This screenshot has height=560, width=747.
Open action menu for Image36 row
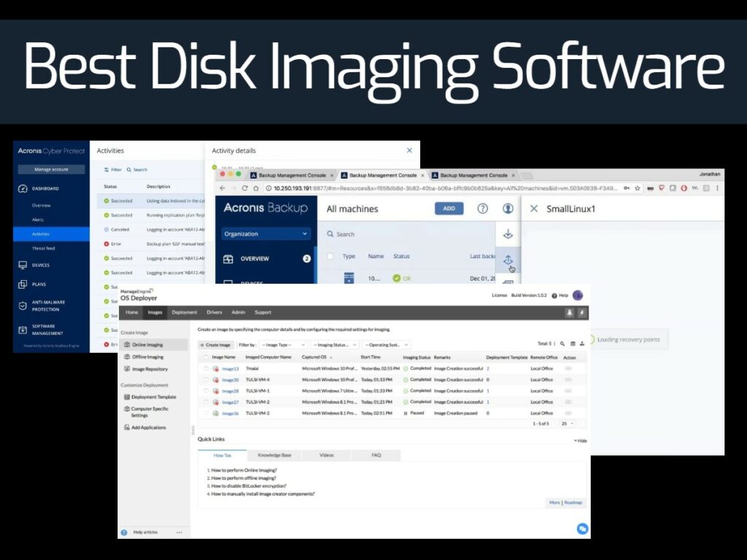tap(568, 413)
